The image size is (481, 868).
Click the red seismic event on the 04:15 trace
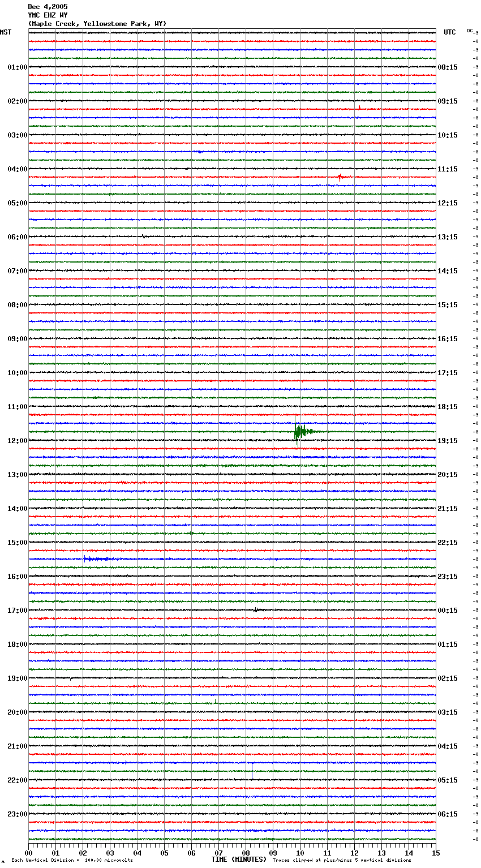coord(340,177)
